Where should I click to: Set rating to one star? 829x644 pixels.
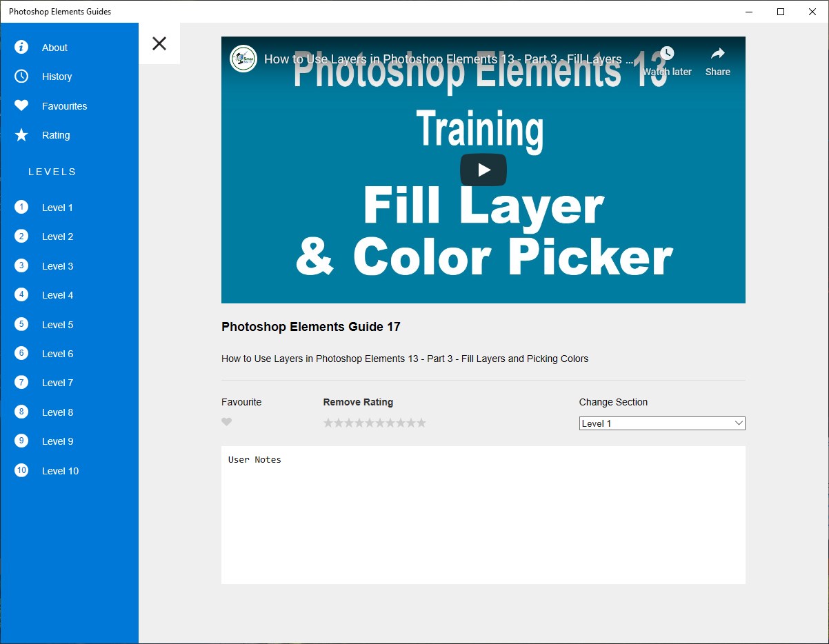[x=328, y=423]
